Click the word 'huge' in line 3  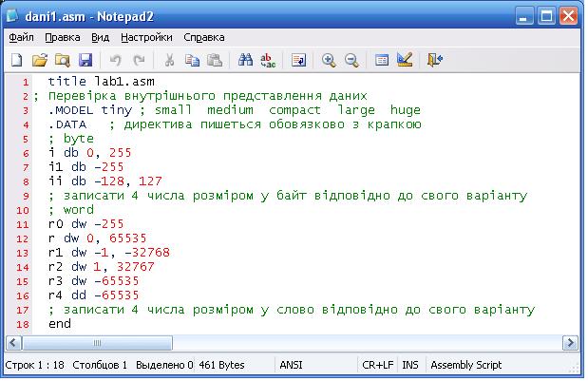coord(405,110)
